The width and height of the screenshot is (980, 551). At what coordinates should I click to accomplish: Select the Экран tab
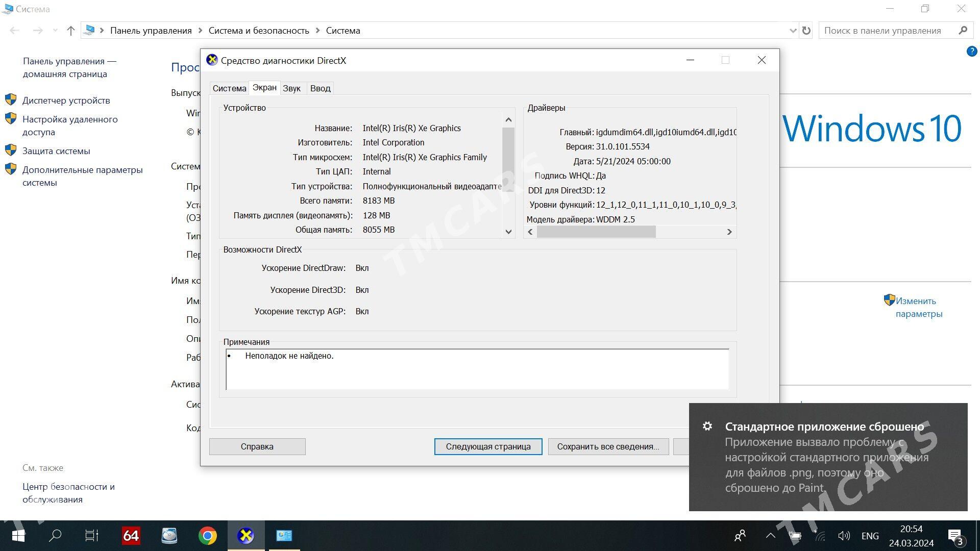pyautogui.click(x=264, y=88)
